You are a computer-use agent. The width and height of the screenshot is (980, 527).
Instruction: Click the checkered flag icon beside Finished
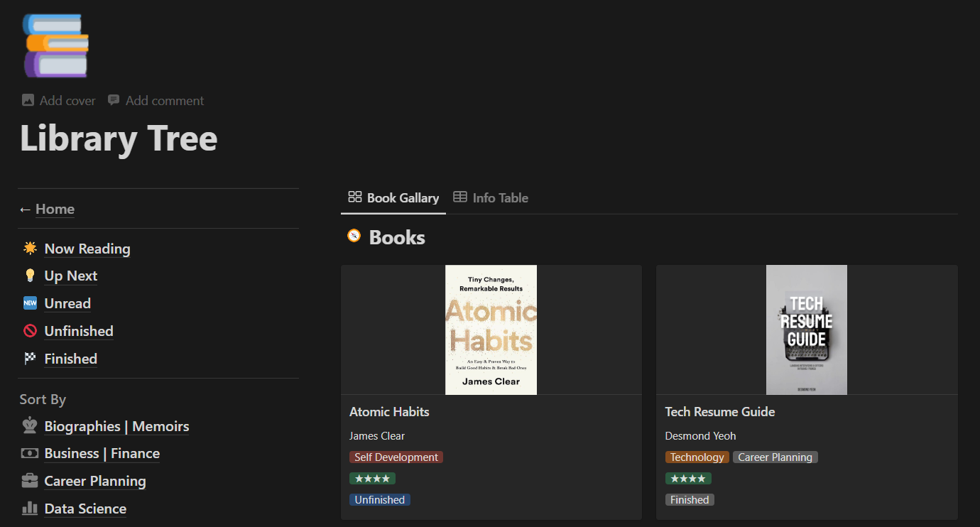tap(30, 359)
